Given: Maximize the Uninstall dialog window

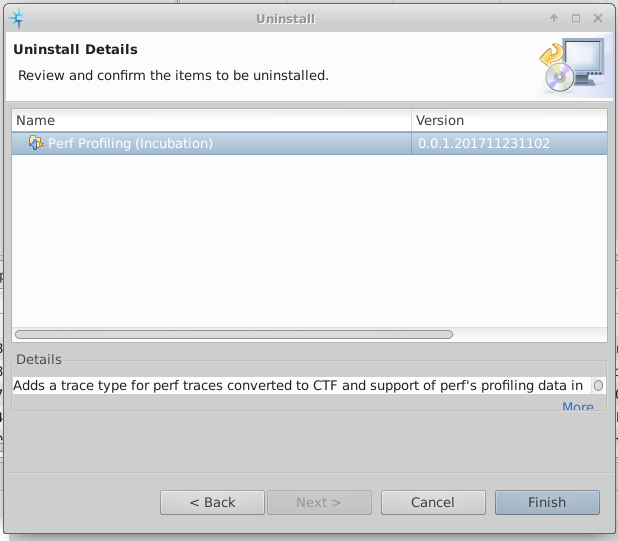Looking at the screenshot, I should pyautogui.click(x=576, y=18).
